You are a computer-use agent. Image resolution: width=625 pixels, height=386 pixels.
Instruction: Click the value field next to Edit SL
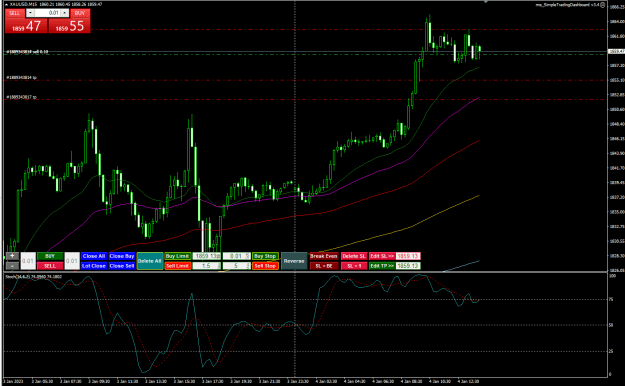pyautogui.click(x=408, y=256)
